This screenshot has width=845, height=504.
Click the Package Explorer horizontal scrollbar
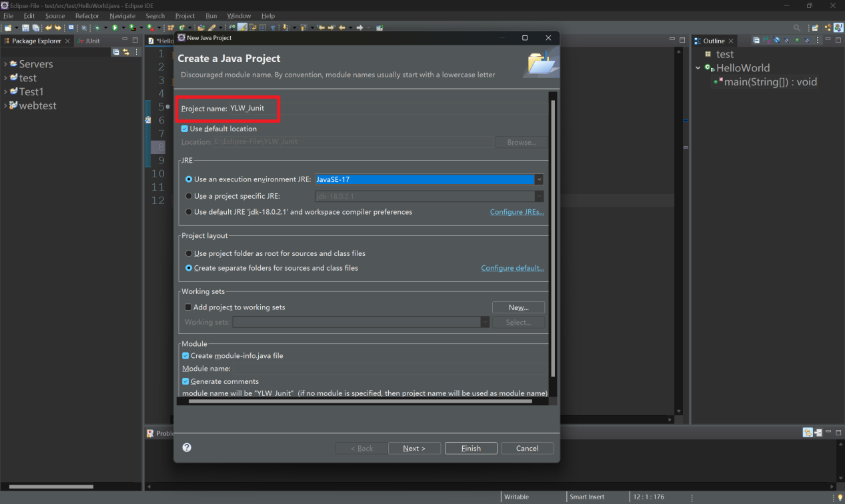pos(50,486)
